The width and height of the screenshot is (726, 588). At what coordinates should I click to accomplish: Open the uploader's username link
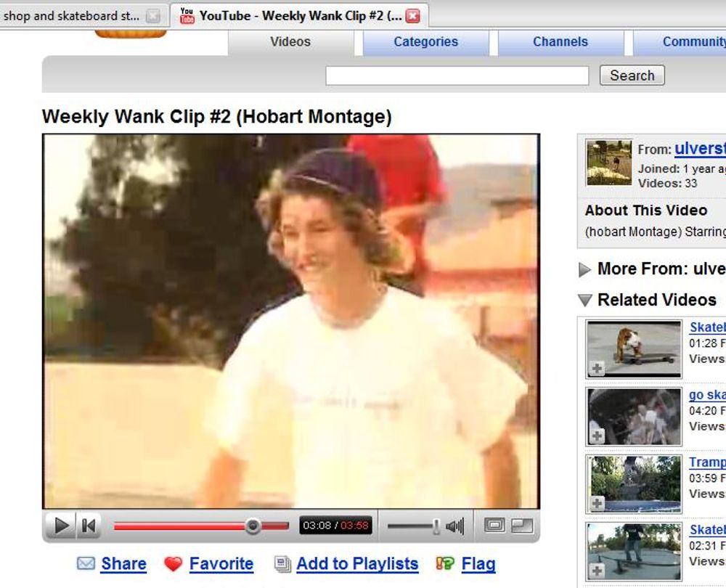[x=700, y=149]
